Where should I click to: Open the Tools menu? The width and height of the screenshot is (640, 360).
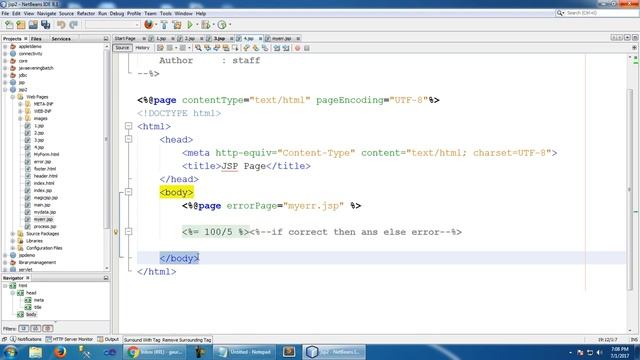click(x=166, y=13)
